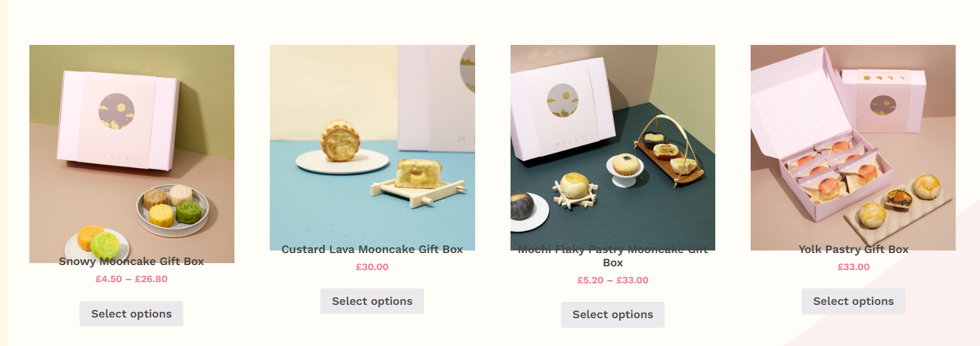The image size is (980, 346).
Task: Select options for Mochi Flaky Pastry Mooncake
Action: coord(613,314)
